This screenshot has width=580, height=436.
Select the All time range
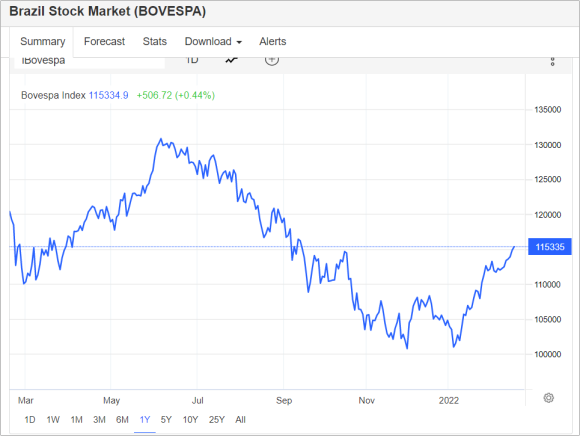coord(240,420)
